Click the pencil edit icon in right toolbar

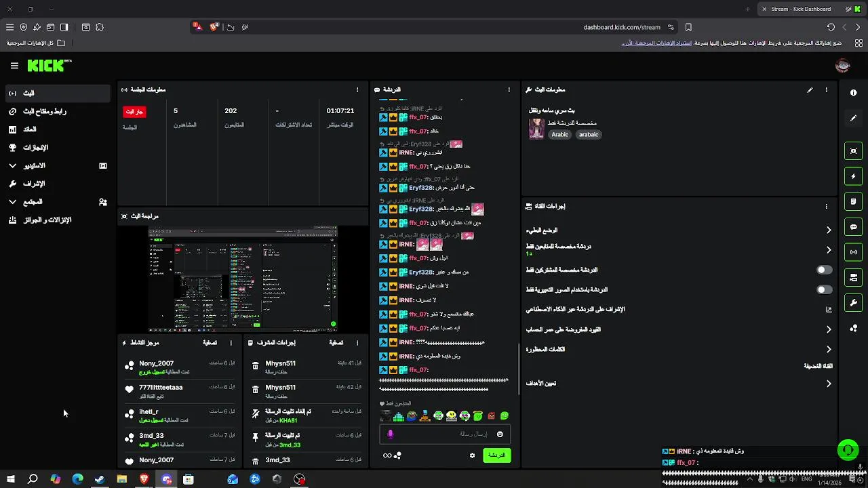point(853,118)
